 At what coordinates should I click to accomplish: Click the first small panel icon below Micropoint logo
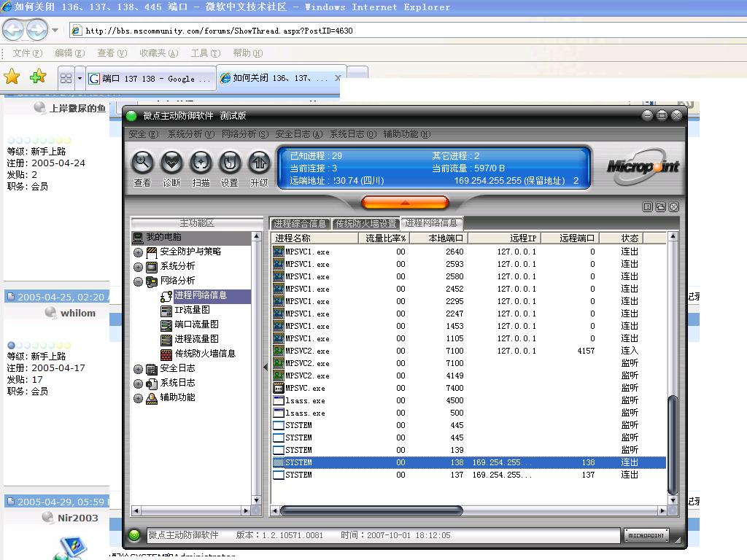point(647,206)
